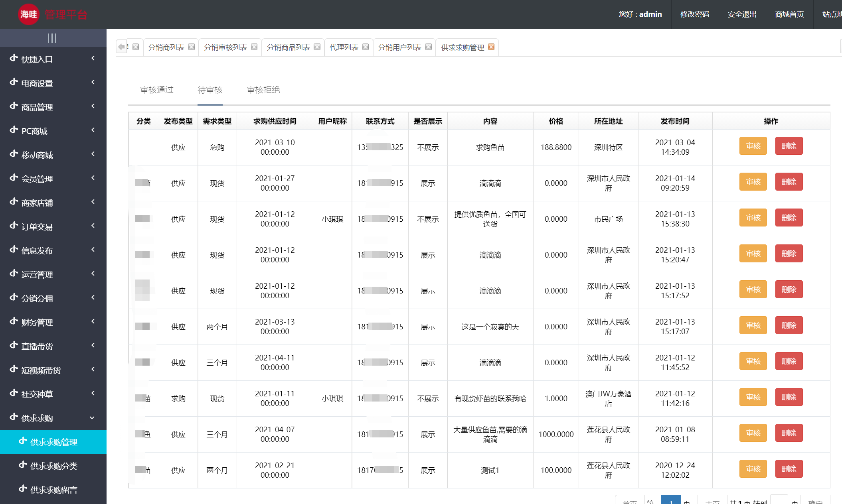842x504 pixels.
Task: Switch to the 审核拒绝 tab
Action: coord(263,90)
